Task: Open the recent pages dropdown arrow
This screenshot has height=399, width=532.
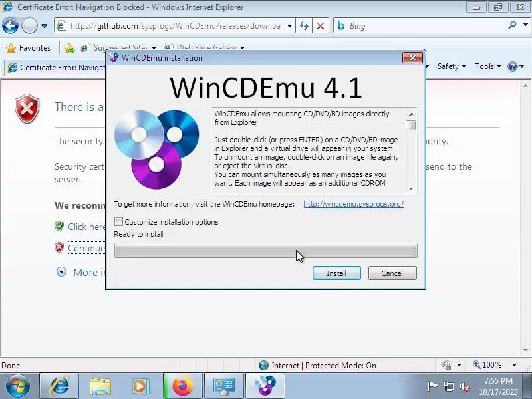Action: click(44, 26)
